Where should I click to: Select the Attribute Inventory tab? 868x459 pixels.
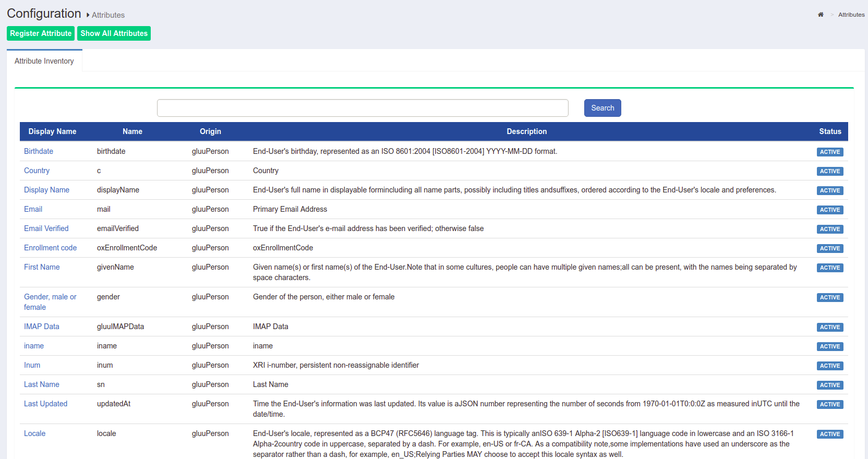click(44, 61)
